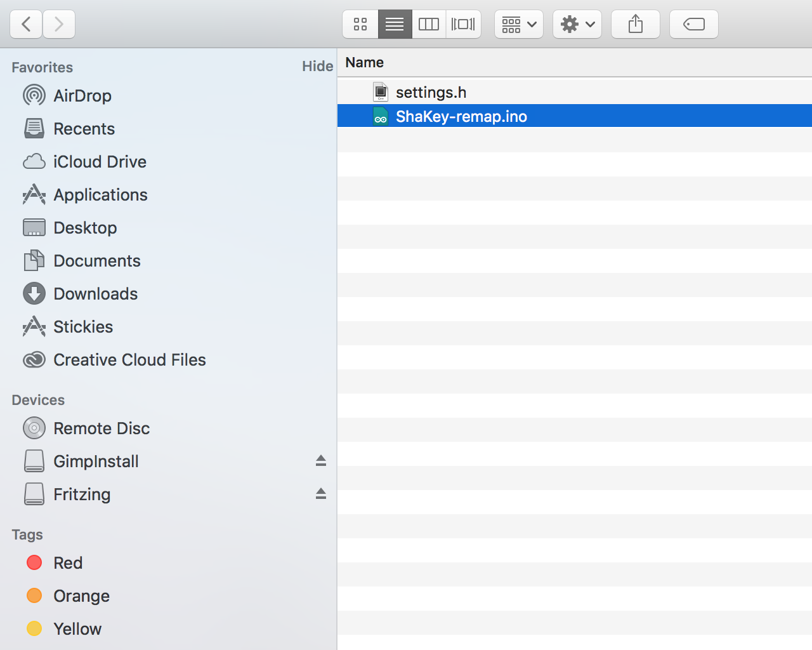This screenshot has width=812, height=650.
Task: Open the gear action menu
Action: tap(577, 24)
